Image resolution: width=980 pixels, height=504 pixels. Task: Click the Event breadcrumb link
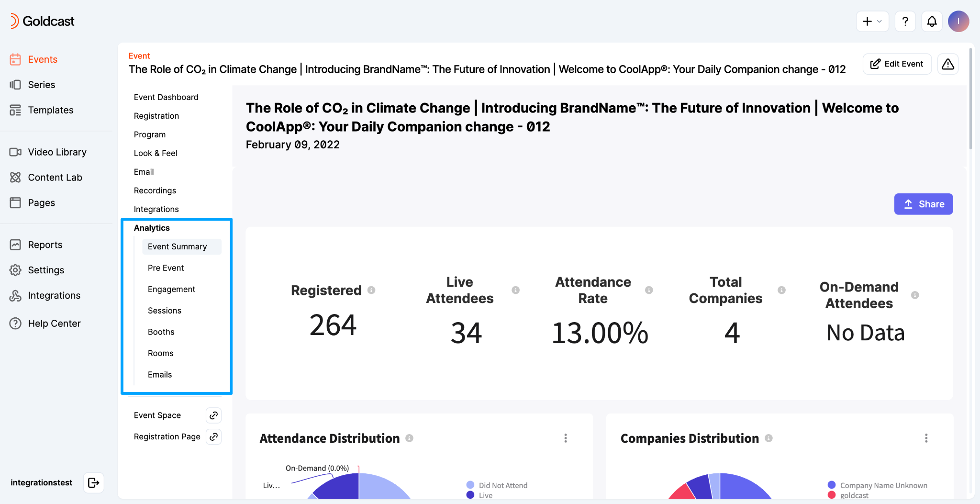[x=139, y=56]
